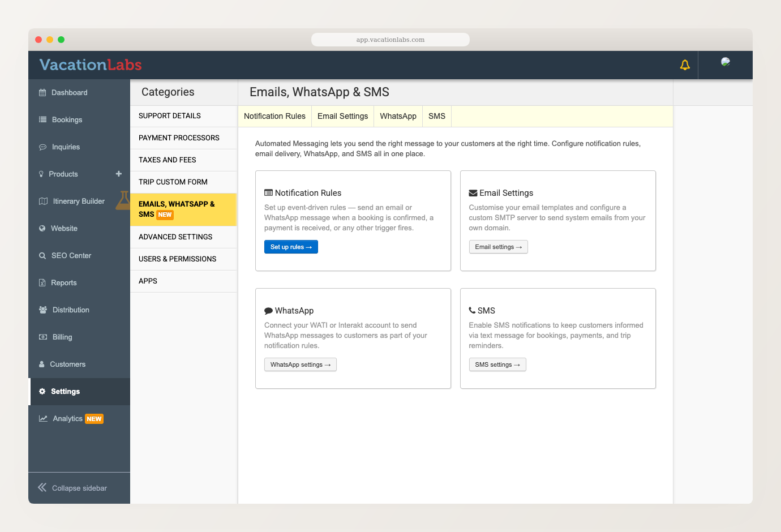Click the Inquiries speech bubble icon
Image resolution: width=781 pixels, height=532 pixels.
point(42,147)
